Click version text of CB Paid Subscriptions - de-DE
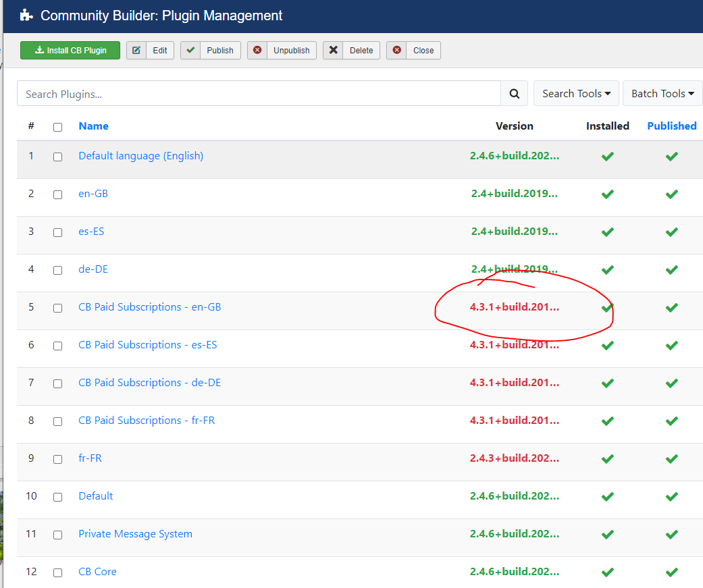 coord(514,382)
